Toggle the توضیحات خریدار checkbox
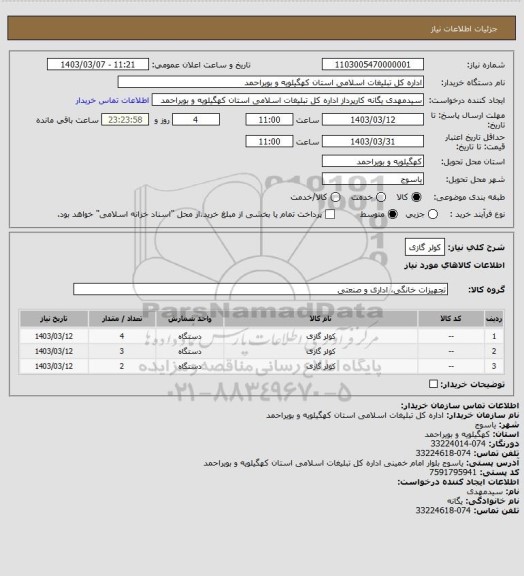 tap(434, 384)
